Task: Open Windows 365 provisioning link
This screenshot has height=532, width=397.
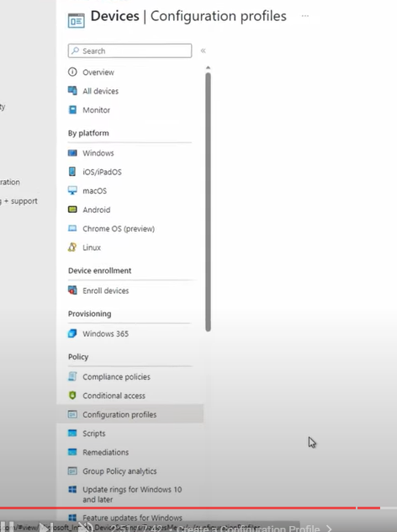Action: (x=105, y=334)
